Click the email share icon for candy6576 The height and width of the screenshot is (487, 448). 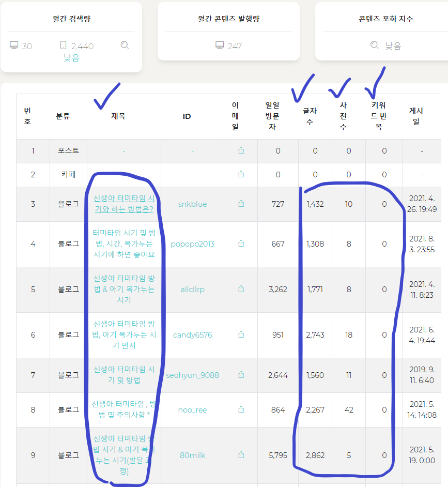click(241, 334)
